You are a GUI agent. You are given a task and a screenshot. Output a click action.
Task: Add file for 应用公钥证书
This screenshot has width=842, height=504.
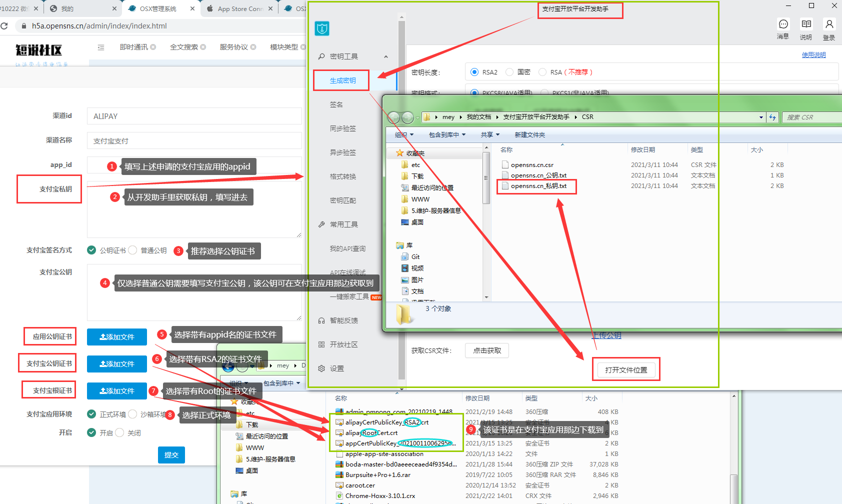click(x=117, y=337)
